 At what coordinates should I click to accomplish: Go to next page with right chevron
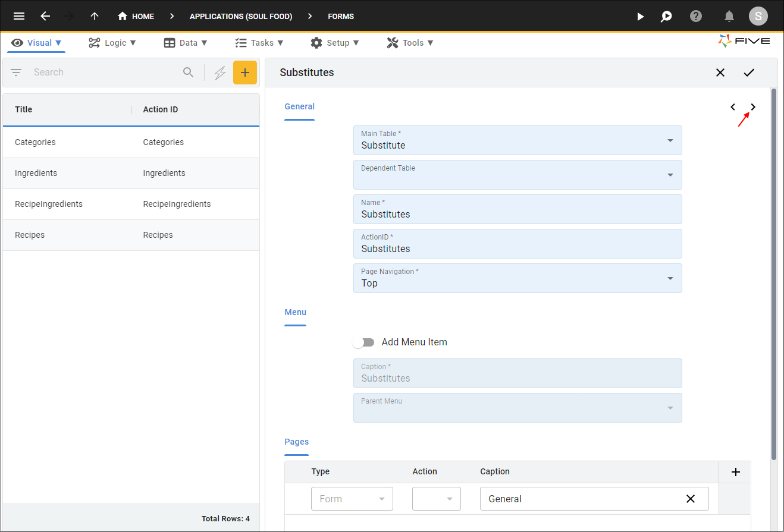(x=753, y=107)
